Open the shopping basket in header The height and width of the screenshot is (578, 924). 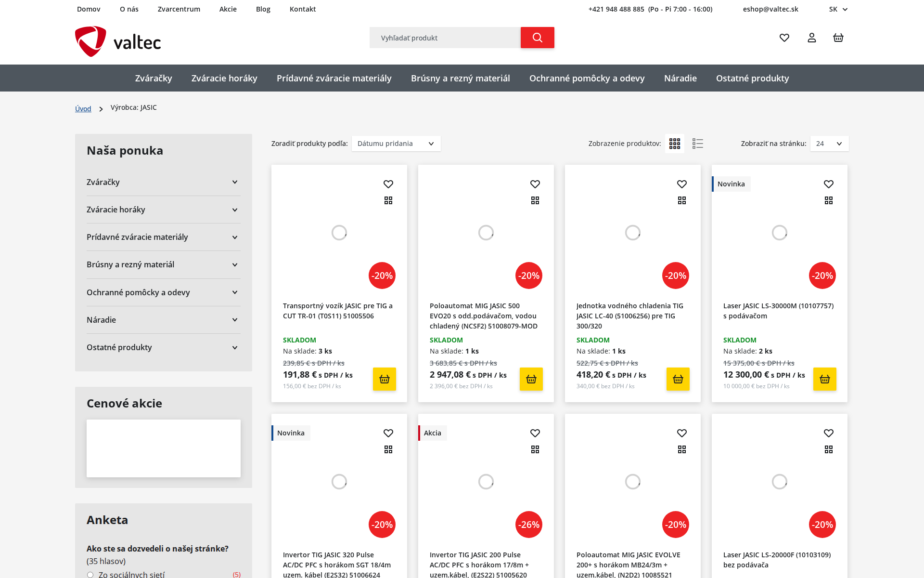[x=838, y=38]
